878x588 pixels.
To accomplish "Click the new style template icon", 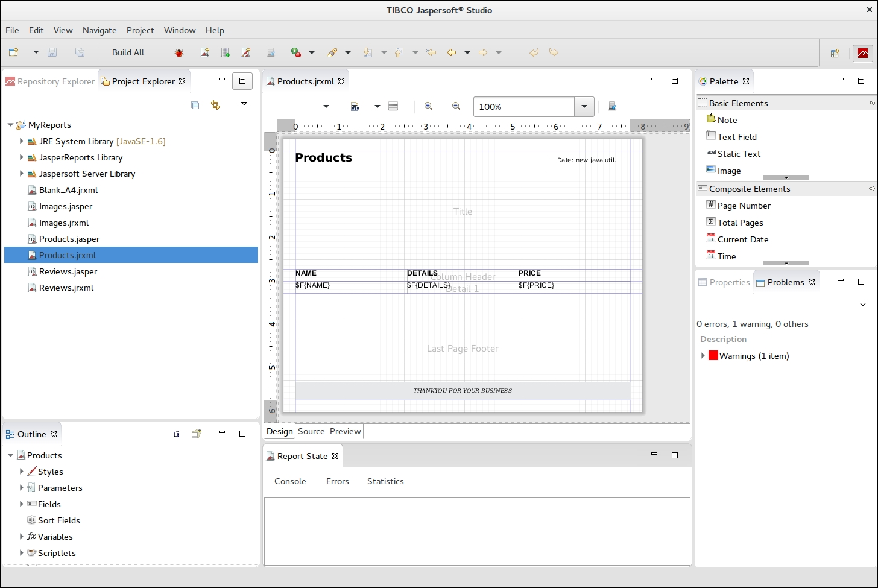I will pos(246,52).
